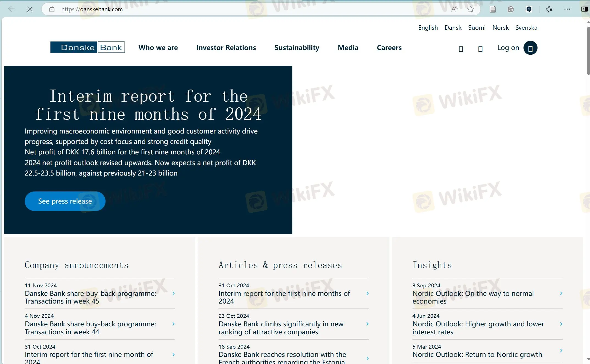590x364 pixels.
Task: Click the Danske Bank logo
Action: coord(87,47)
